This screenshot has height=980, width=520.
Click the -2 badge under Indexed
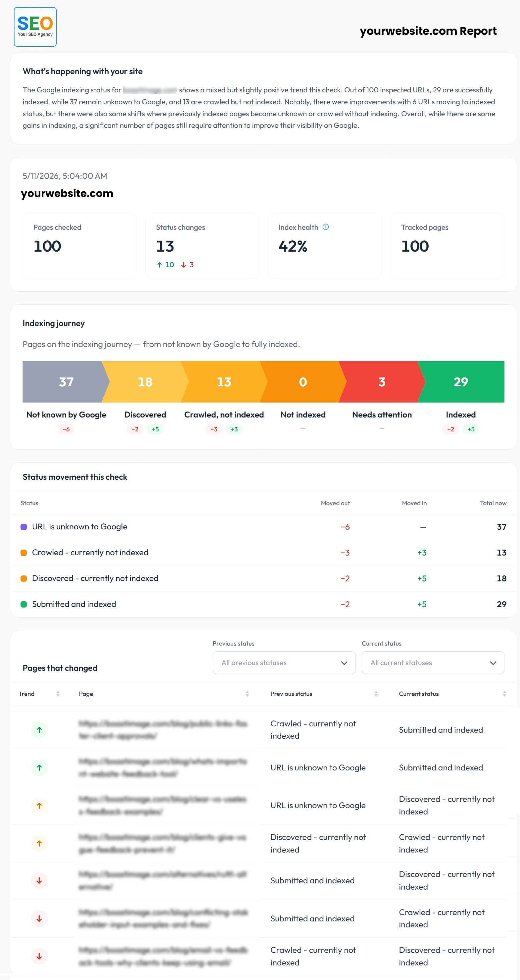click(450, 429)
